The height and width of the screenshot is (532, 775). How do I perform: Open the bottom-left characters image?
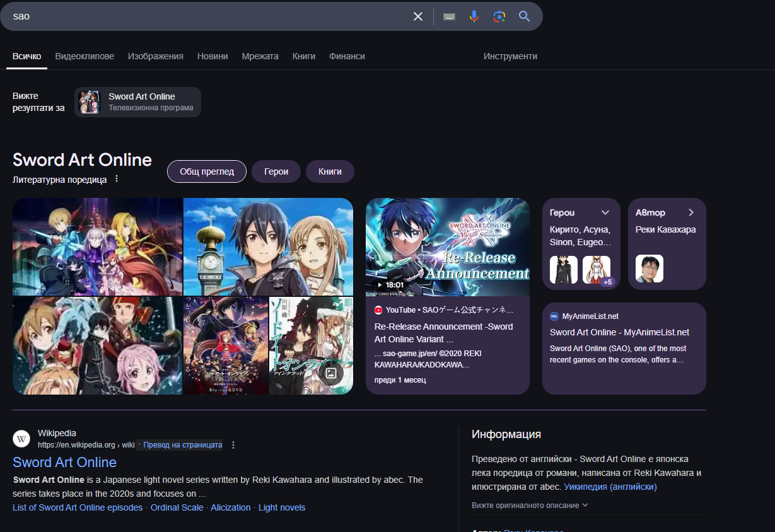98,346
